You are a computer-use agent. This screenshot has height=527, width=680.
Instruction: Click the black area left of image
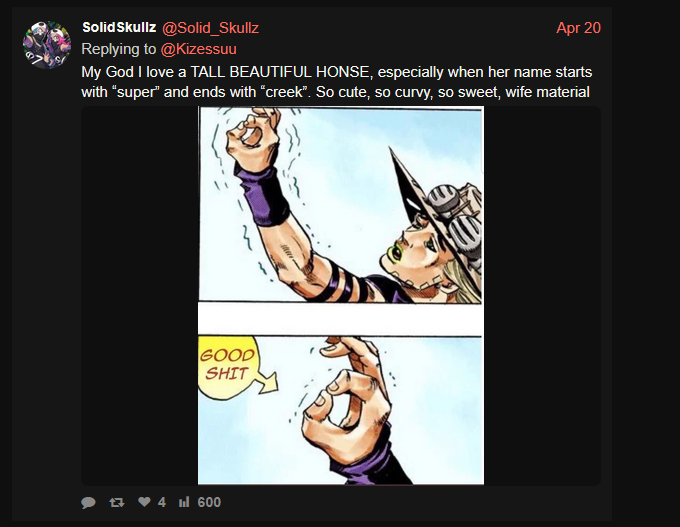[x=140, y=295]
